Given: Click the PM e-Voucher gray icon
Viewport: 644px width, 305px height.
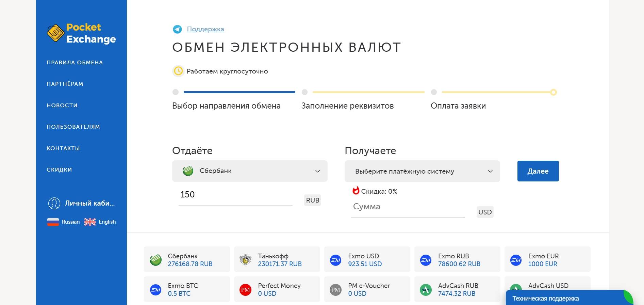Looking at the screenshot, I should [336, 290].
